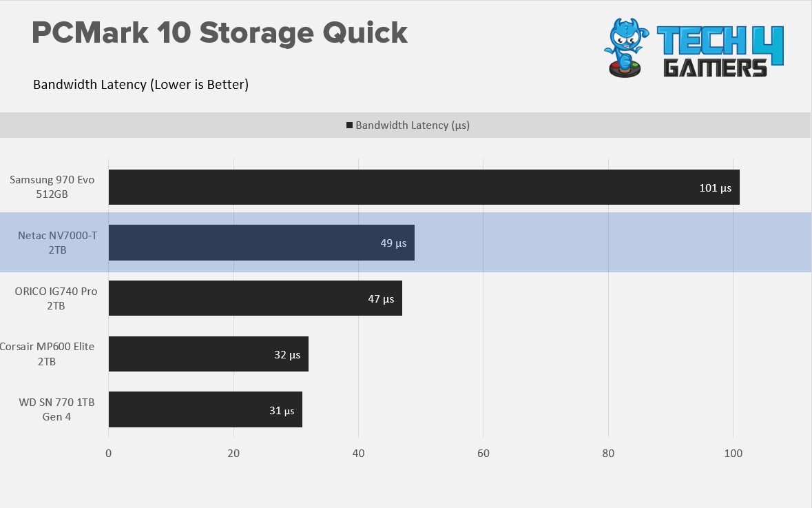Select the Samsung 970 Evo 512GB label
The width and height of the screenshot is (812, 508).
tap(52, 187)
